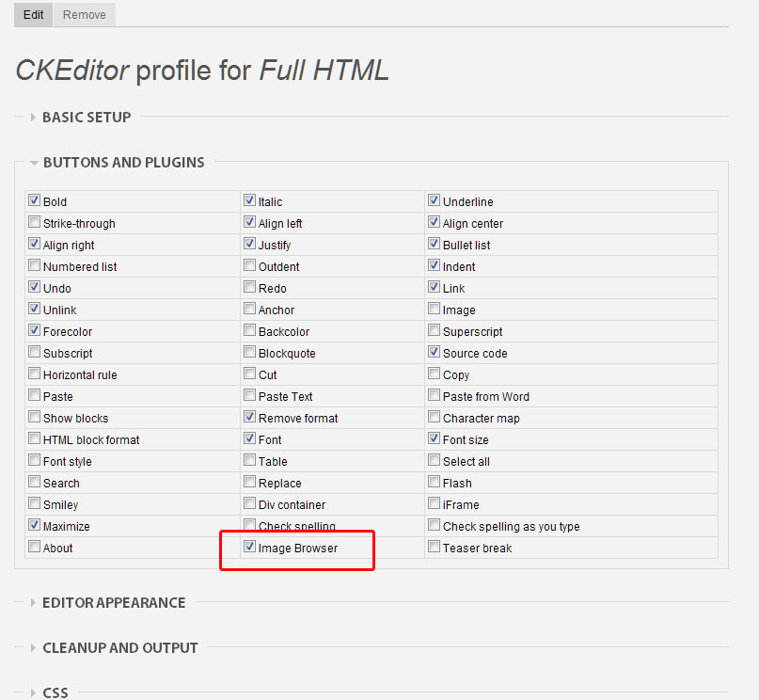Viewport: 759px width, 700px height.
Task: Enable the Anchor checkbox
Action: (250, 309)
